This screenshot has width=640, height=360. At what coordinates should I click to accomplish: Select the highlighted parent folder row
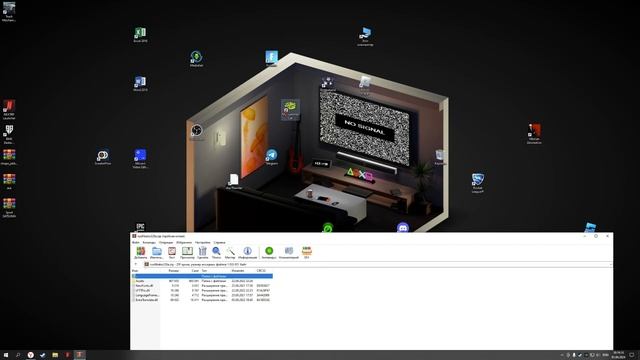tap(202, 276)
